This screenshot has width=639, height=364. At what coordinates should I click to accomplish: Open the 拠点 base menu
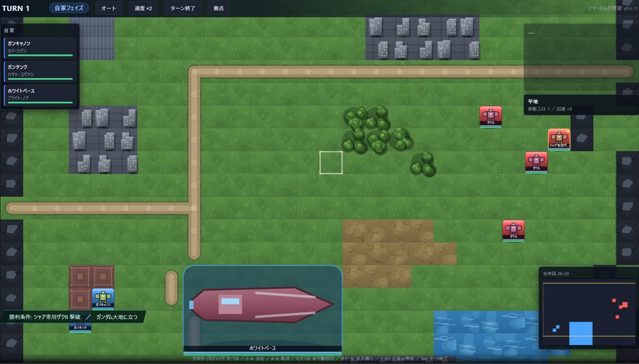pyautogui.click(x=219, y=8)
